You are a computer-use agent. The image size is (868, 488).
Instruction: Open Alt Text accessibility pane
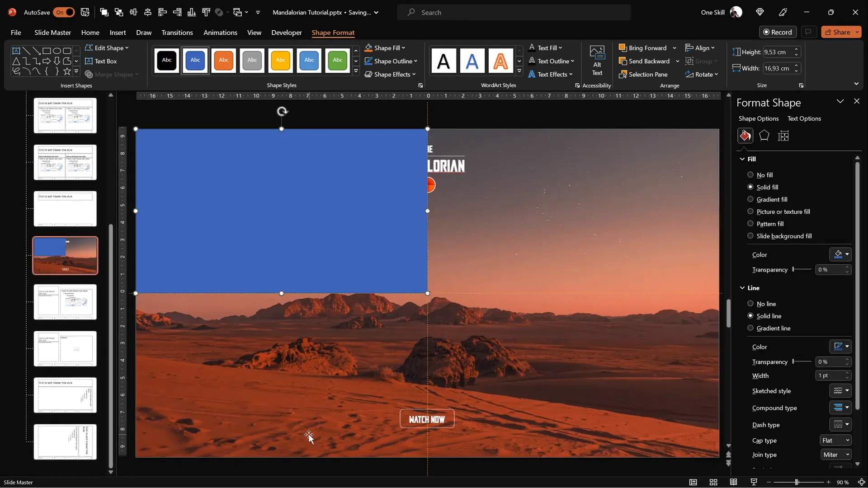(597, 61)
